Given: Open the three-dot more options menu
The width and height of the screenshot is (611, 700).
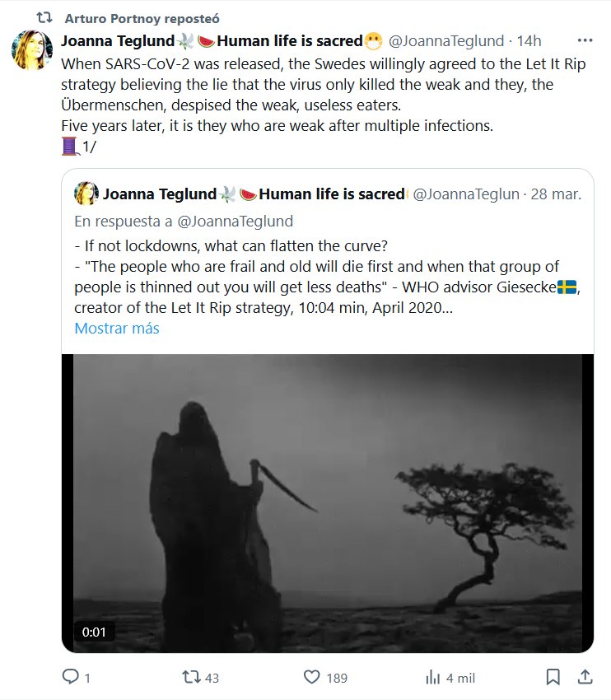Looking at the screenshot, I should [585, 40].
